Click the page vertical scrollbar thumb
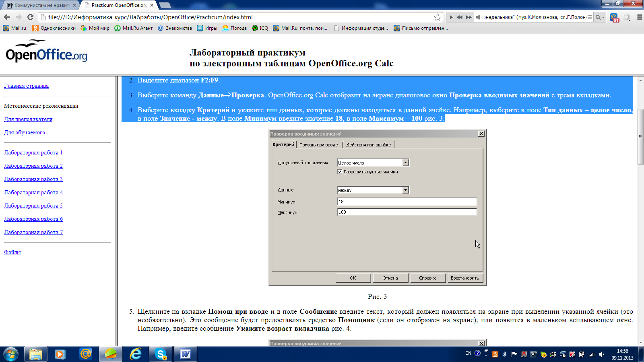 tap(640, 137)
